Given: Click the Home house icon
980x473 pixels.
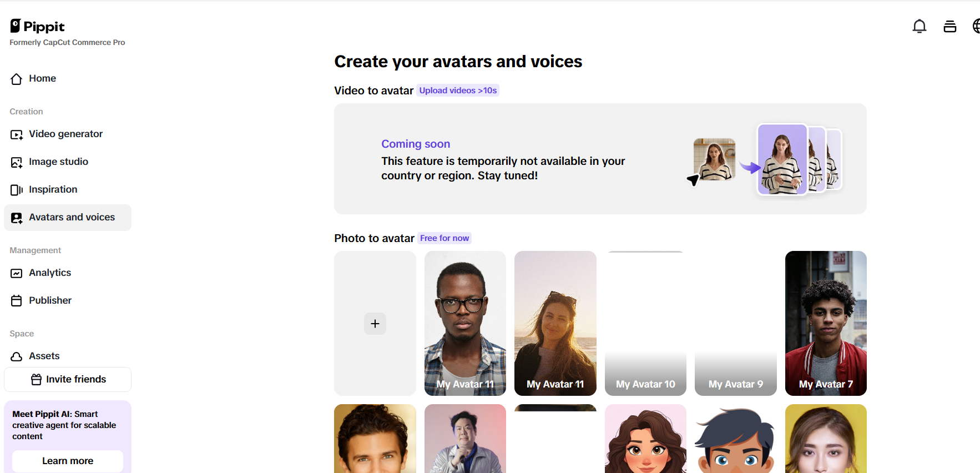Looking at the screenshot, I should tap(17, 79).
